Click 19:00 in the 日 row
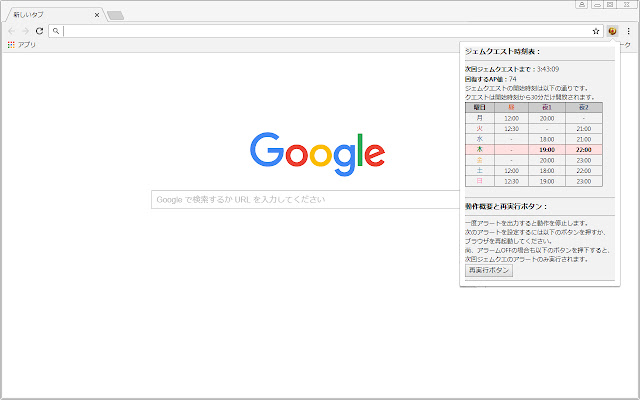640x400 pixels. 547,182
